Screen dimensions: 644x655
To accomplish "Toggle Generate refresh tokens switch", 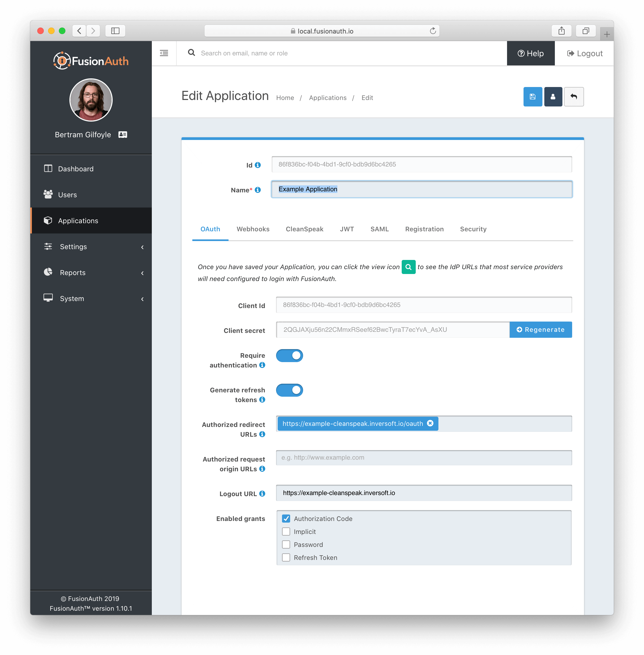I will click(290, 390).
